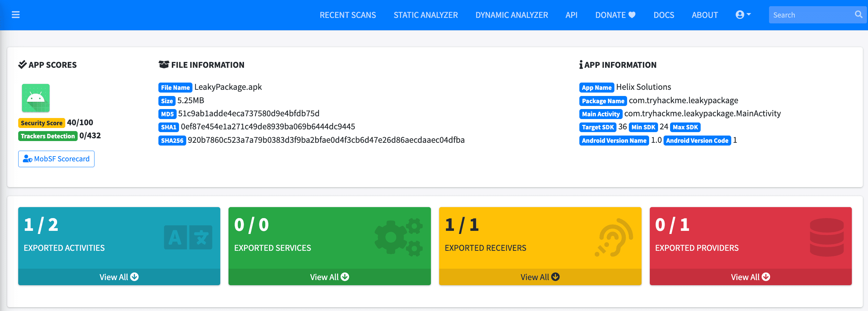868x311 pixels.
Task: Click the Trackers Detection badge
Action: [48, 136]
